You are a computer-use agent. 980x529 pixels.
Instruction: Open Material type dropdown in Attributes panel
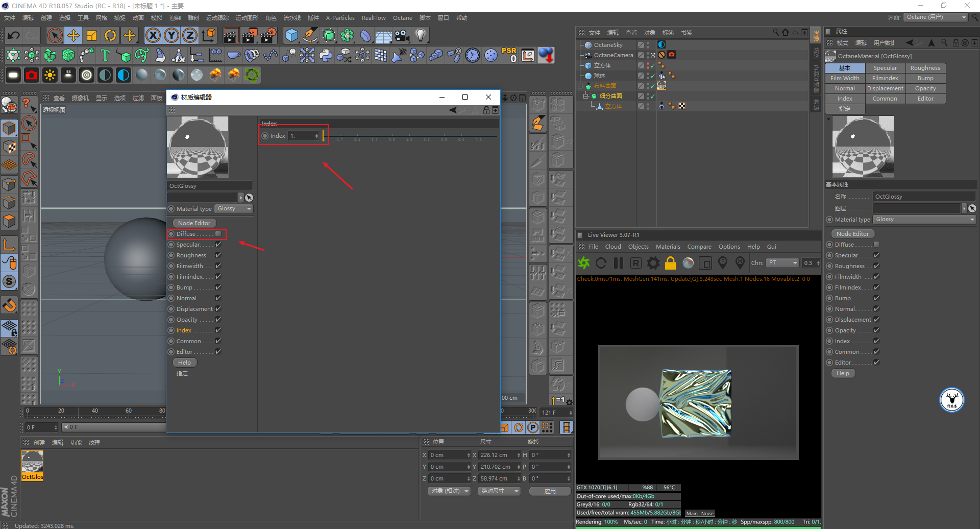[x=924, y=220]
